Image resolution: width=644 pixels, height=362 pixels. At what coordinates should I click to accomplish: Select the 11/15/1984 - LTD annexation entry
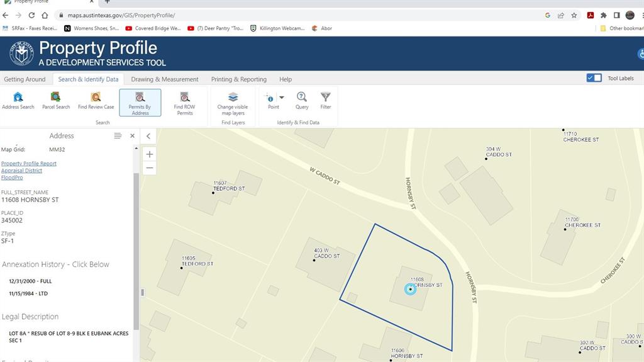(x=28, y=294)
